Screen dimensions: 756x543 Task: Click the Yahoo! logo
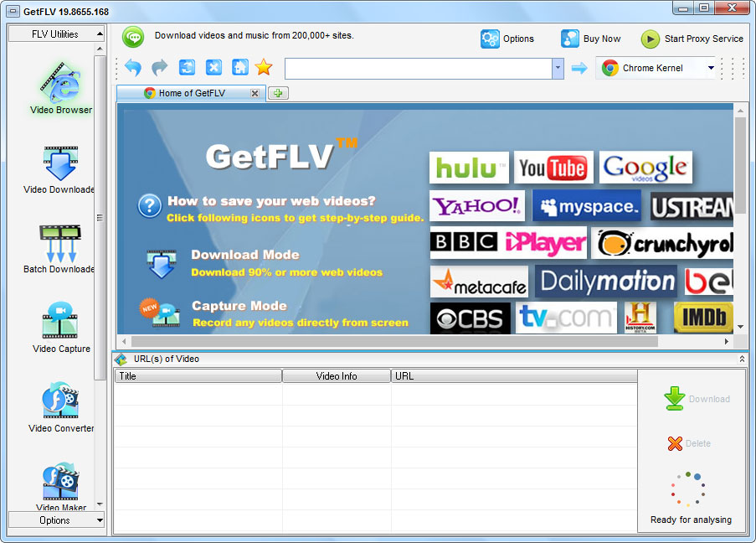[x=477, y=205]
